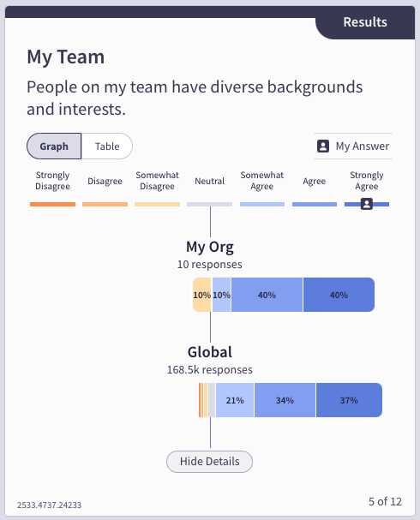Viewport: 420px width, 520px height.
Task: Select the Disagree legend swatch
Action: pyautogui.click(x=105, y=204)
